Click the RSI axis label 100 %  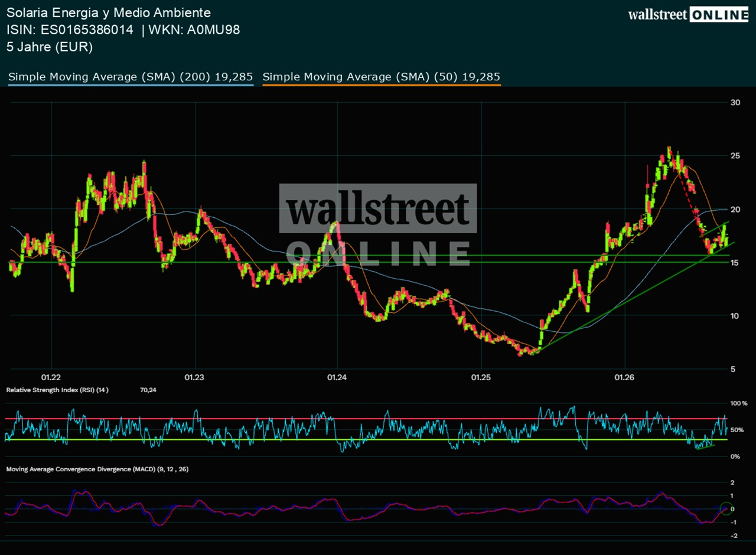click(x=739, y=403)
